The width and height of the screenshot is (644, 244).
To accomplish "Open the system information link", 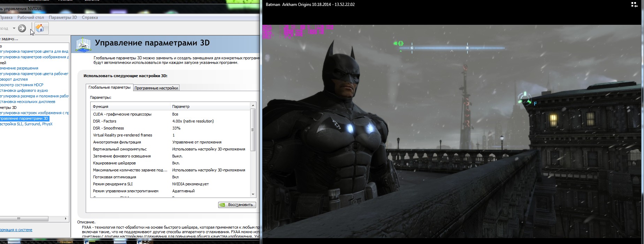I will pos(16,230).
